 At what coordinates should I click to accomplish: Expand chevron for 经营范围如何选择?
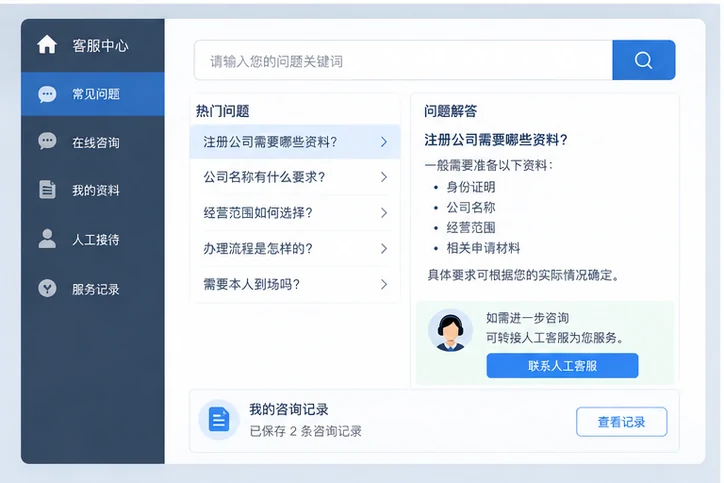[384, 212]
